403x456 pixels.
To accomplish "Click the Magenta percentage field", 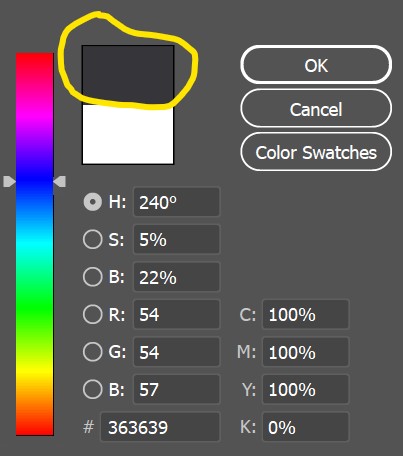I will click(x=305, y=352).
